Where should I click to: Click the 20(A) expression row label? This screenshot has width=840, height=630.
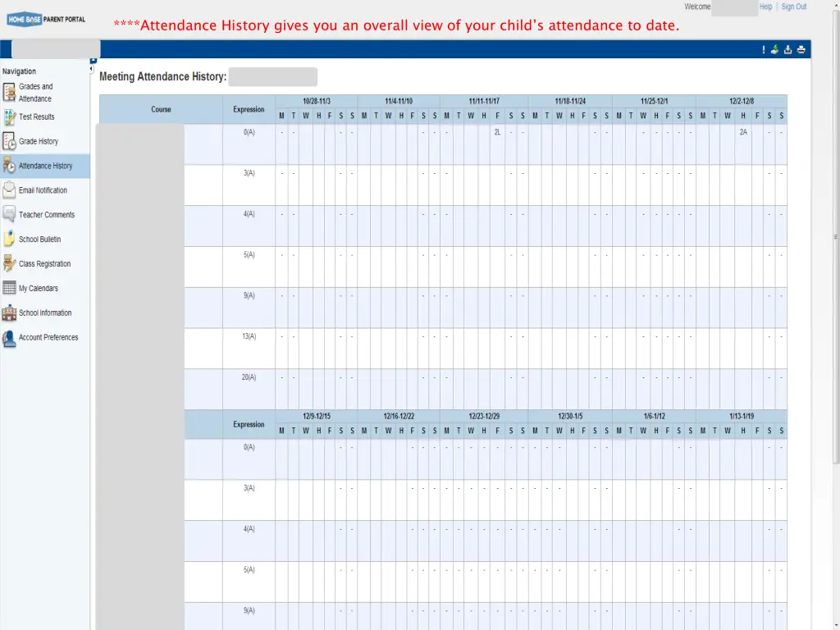(x=249, y=377)
